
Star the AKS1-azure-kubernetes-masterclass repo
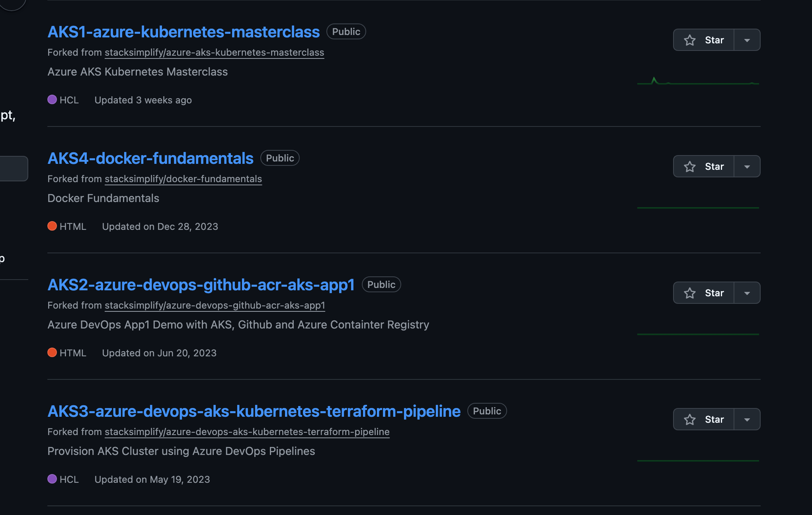(x=703, y=40)
